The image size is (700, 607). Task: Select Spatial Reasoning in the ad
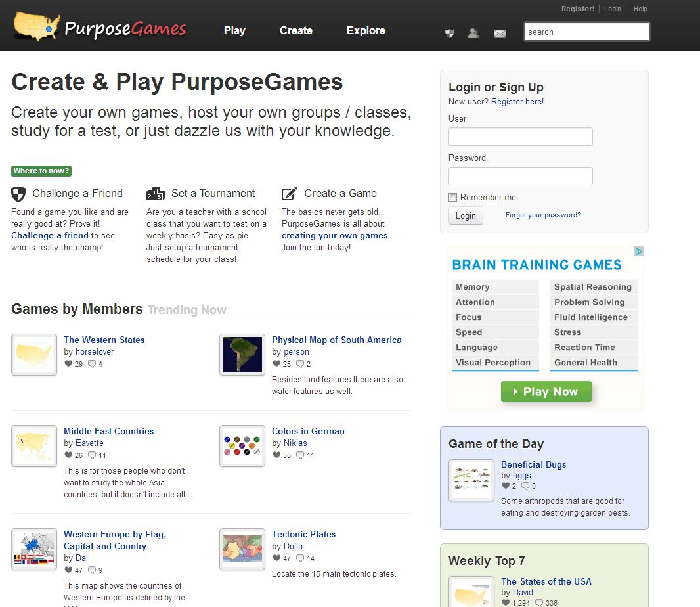click(x=594, y=287)
